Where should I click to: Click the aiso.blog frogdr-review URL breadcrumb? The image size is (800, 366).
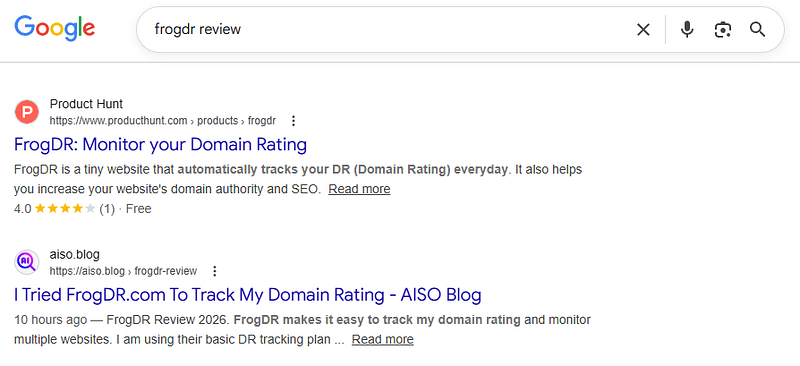pos(123,271)
